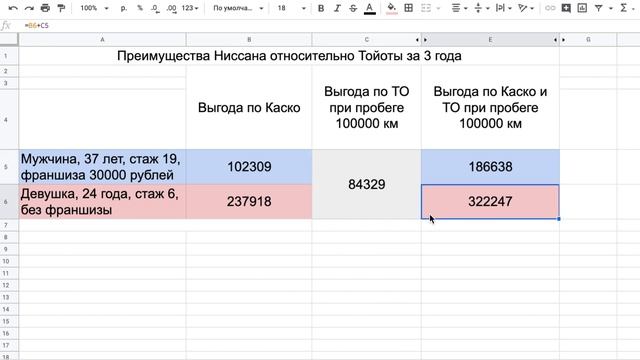Select header 'Выгода по Каско и ТО'
The width and height of the screenshot is (640, 360).
pyautogui.click(x=490, y=108)
